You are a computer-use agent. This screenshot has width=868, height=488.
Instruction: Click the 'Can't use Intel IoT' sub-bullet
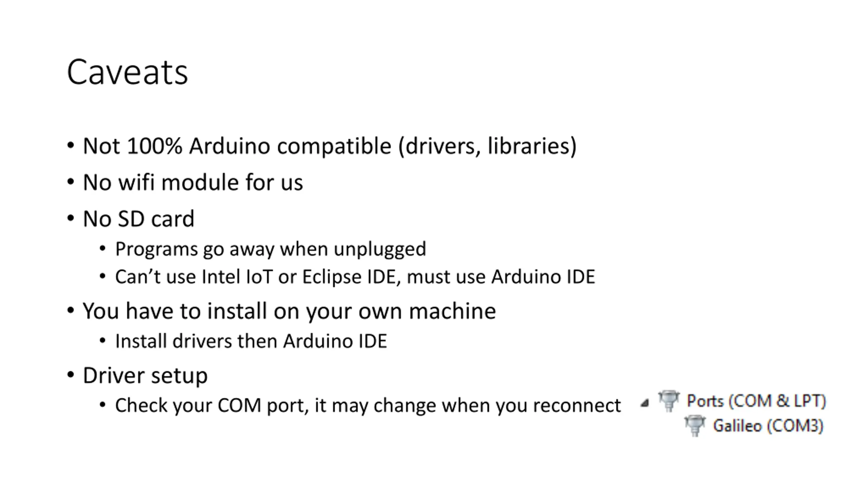click(355, 277)
